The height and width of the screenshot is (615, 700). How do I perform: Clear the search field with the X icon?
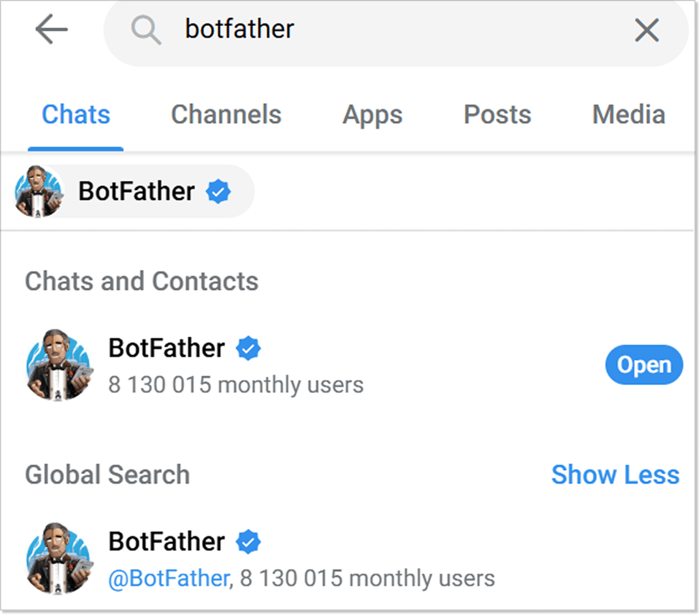point(647,30)
